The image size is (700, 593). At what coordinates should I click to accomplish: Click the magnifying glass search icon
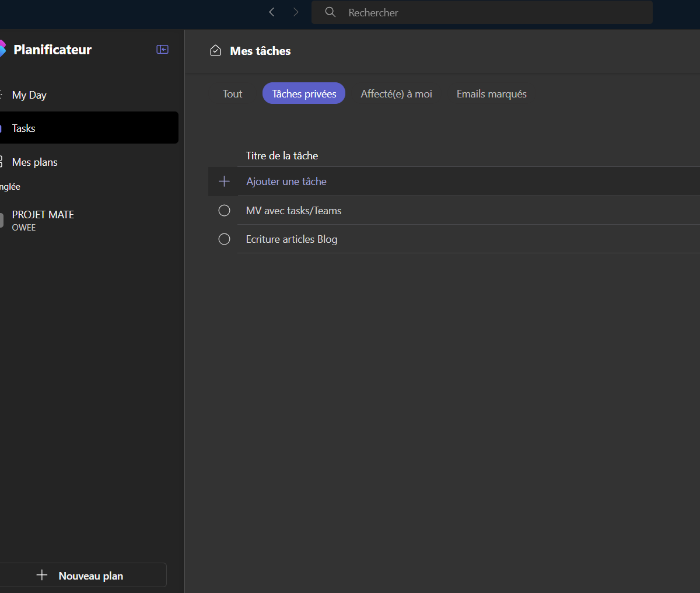tap(330, 12)
